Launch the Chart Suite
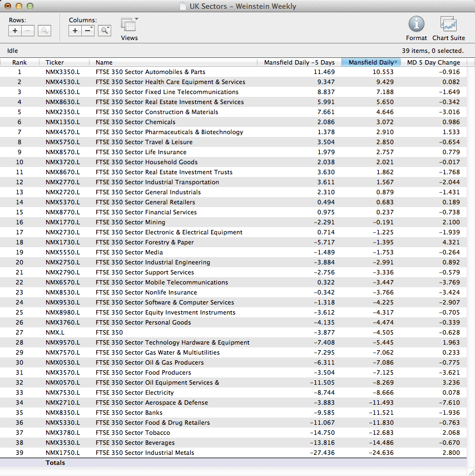 click(448, 24)
